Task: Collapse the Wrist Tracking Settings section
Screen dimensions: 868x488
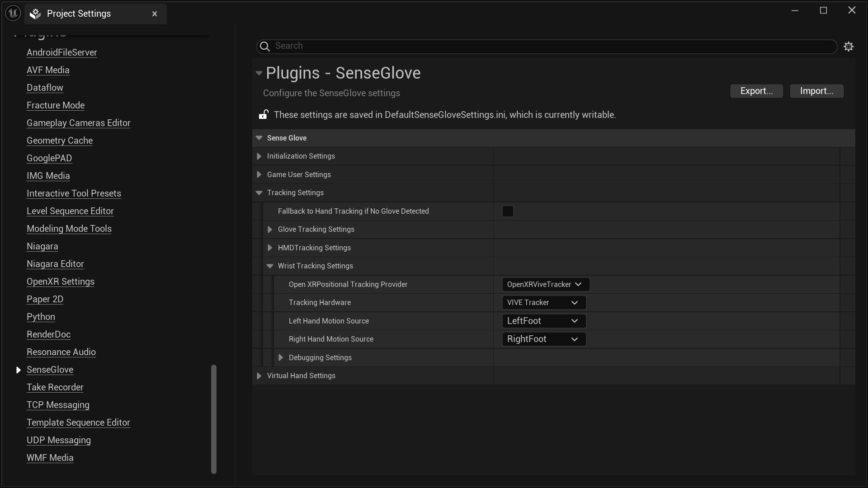Action: 270,266
